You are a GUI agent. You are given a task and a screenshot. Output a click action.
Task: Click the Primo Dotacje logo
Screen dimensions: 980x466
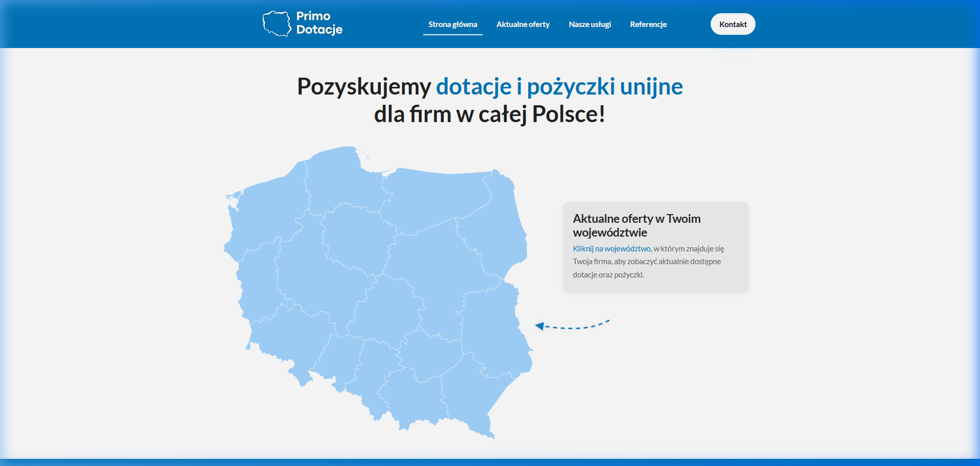[x=302, y=24]
